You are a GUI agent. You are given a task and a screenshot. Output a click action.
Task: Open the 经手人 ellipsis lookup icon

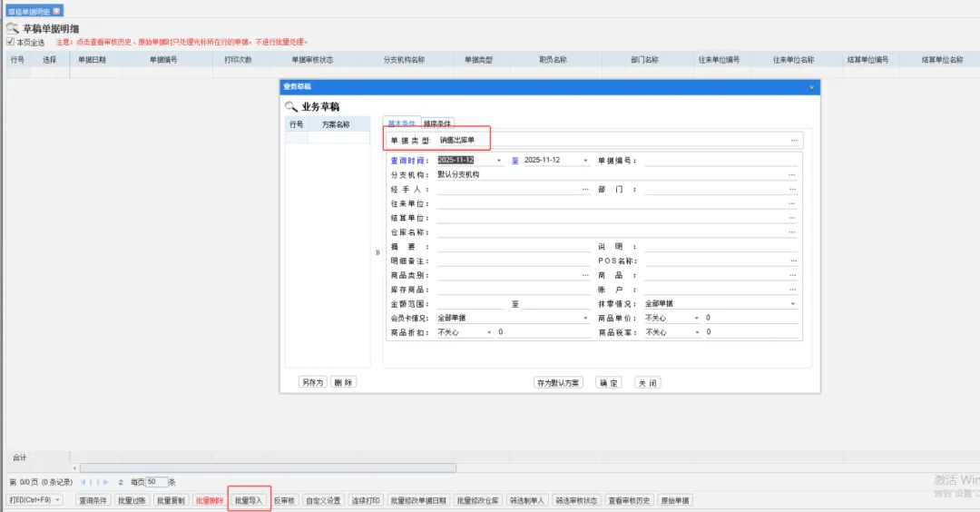[x=585, y=189]
